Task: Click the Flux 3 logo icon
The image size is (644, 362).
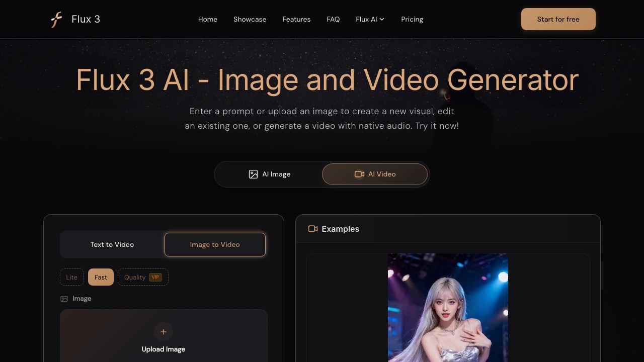Action: pos(56,19)
